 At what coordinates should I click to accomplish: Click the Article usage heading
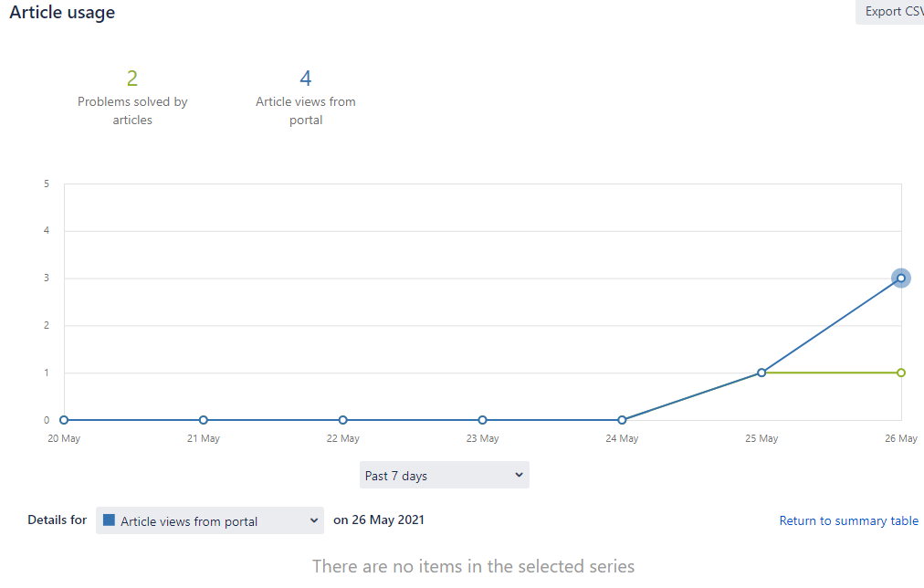click(x=62, y=12)
